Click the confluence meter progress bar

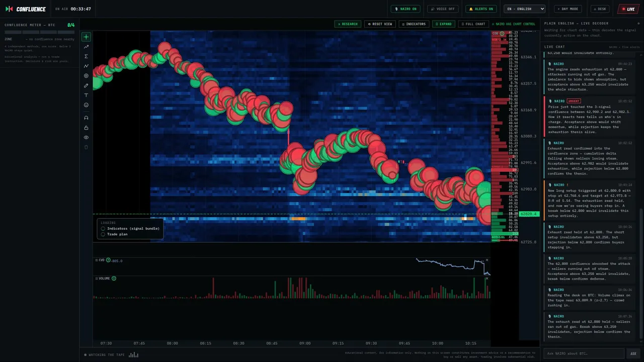40,32
